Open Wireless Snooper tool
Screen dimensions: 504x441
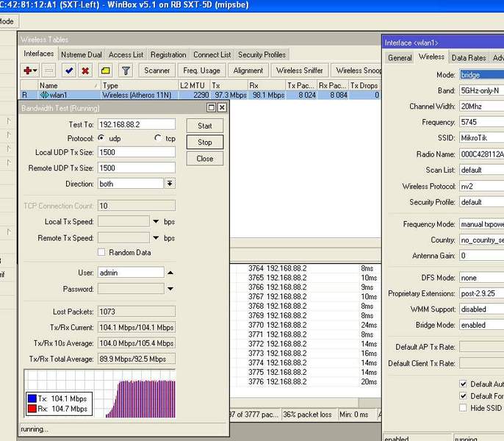click(x=356, y=71)
